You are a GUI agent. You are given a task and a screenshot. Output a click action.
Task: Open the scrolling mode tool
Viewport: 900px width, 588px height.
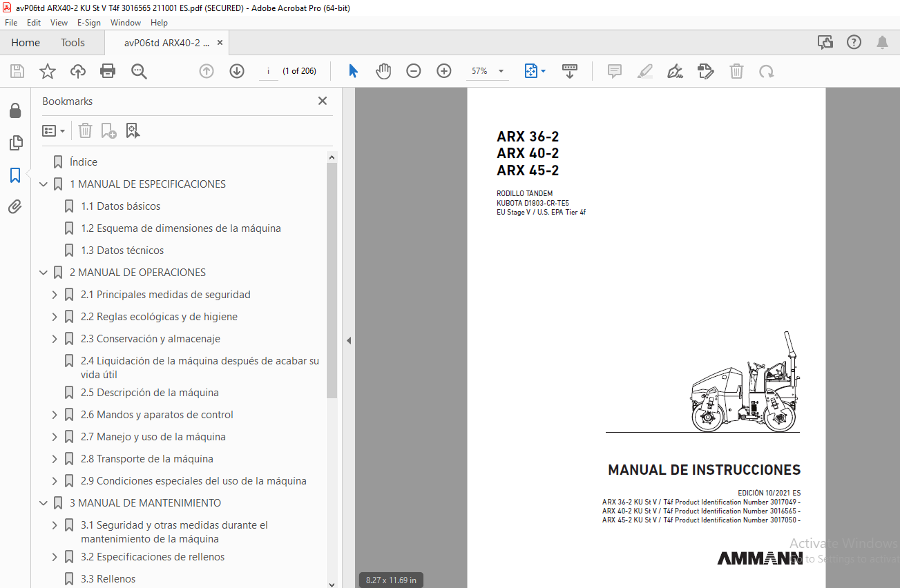click(570, 71)
